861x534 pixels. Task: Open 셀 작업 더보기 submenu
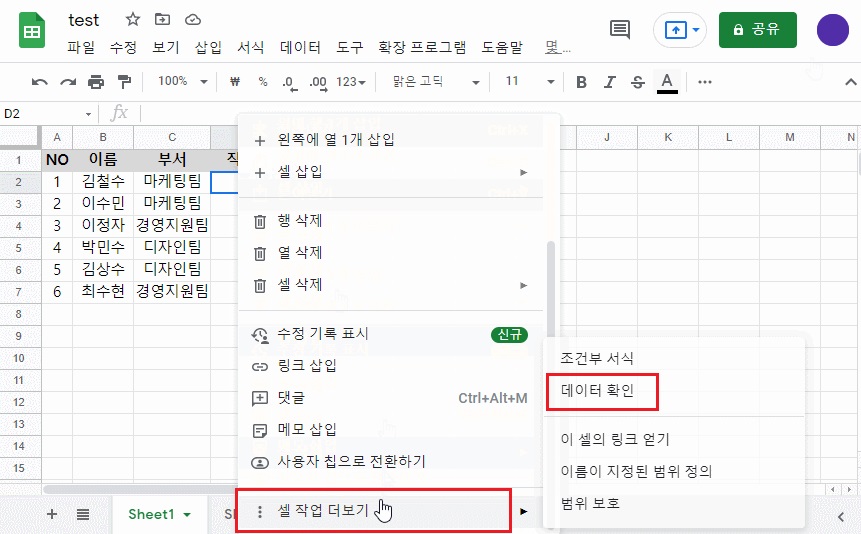point(390,511)
